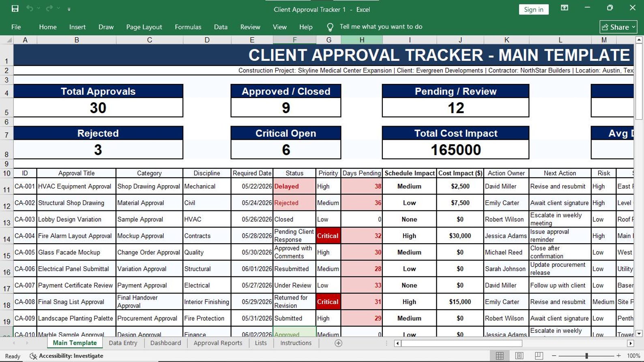The height and width of the screenshot is (362, 644).
Task: Select the Schedule Impact header cell
Action: pyautogui.click(x=410, y=173)
